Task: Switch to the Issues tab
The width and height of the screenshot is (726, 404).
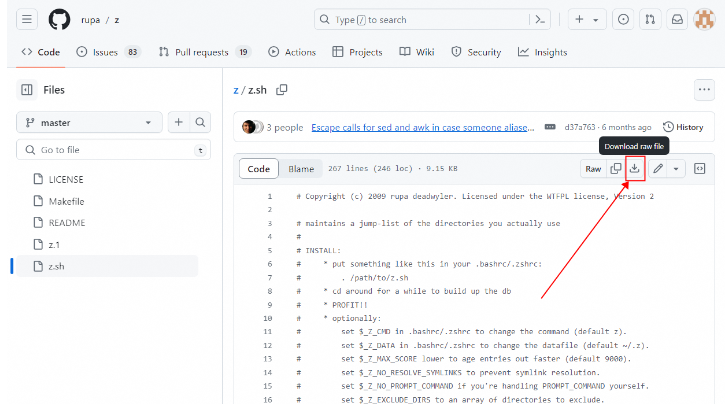Action: coord(108,52)
